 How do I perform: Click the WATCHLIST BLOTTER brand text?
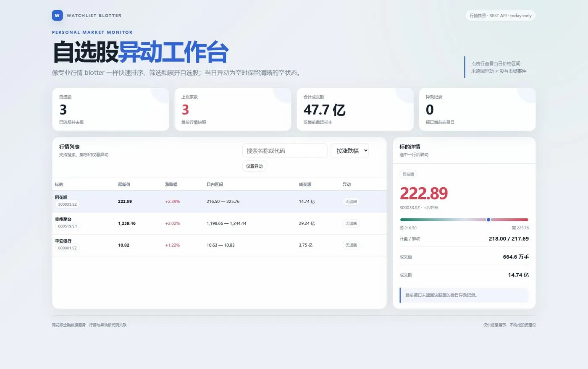94,16
